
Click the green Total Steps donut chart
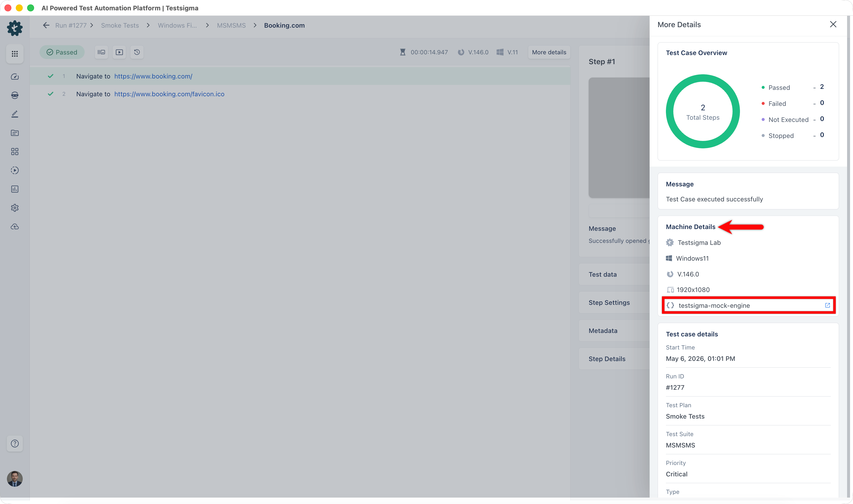[x=703, y=111]
